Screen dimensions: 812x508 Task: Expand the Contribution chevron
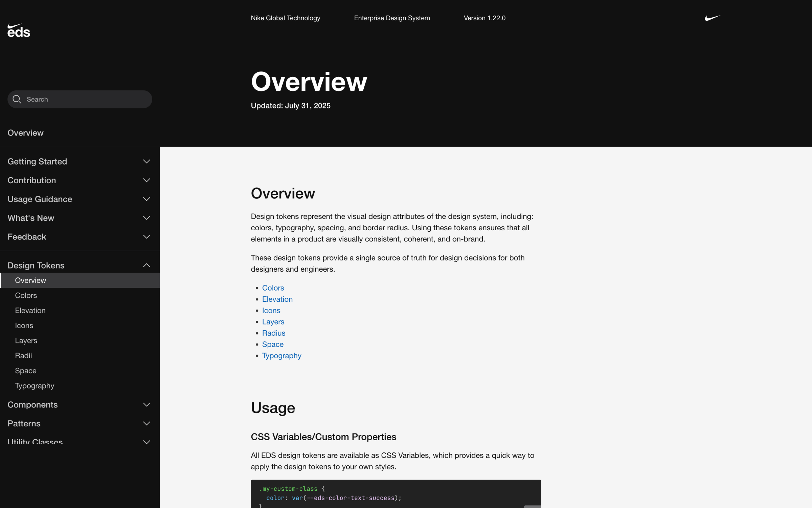tap(146, 181)
